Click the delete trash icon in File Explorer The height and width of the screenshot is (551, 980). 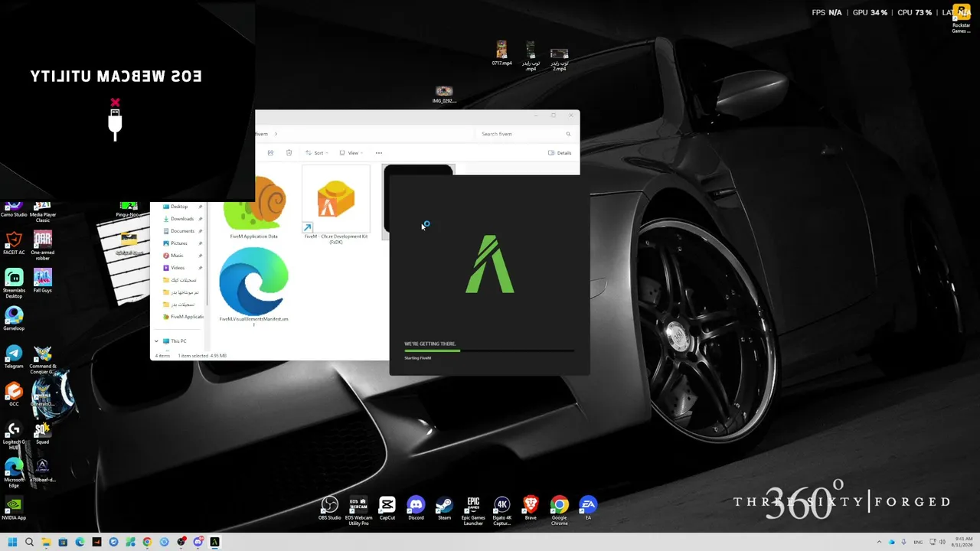289,153
